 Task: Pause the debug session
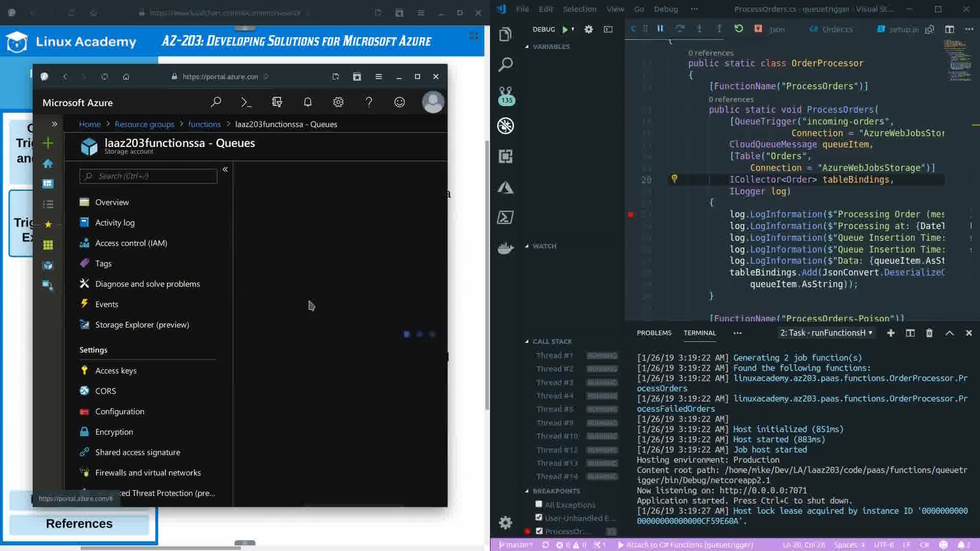pyautogui.click(x=660, y=29)
